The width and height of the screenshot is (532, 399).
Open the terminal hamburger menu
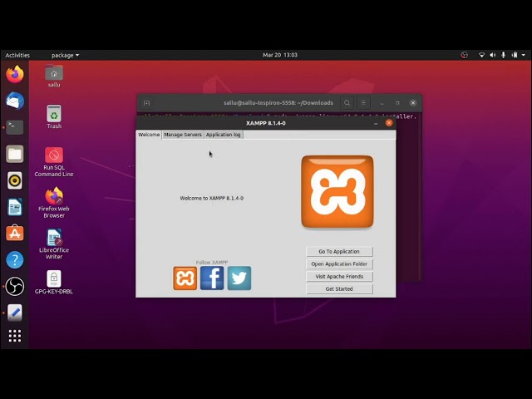pos(363,103)
